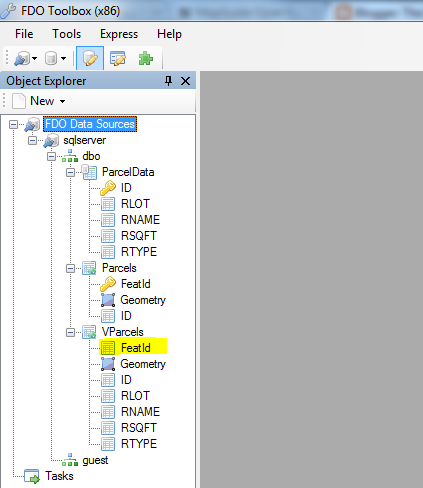Collapse the ParcelData class node
The height and width of the screenshot is (488, 423).
pyautogui.click(x=70, y=172)
